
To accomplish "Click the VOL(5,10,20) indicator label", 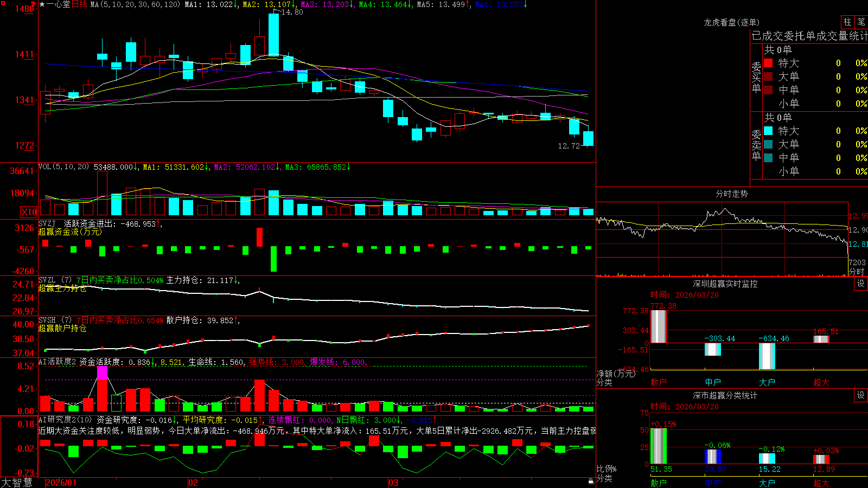I will coord(63,167).
